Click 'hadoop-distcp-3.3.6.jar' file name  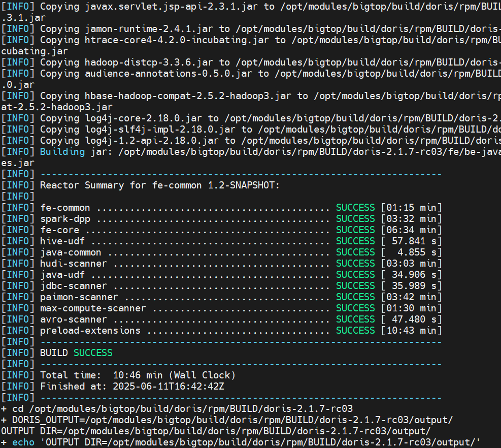pos(149,62)
